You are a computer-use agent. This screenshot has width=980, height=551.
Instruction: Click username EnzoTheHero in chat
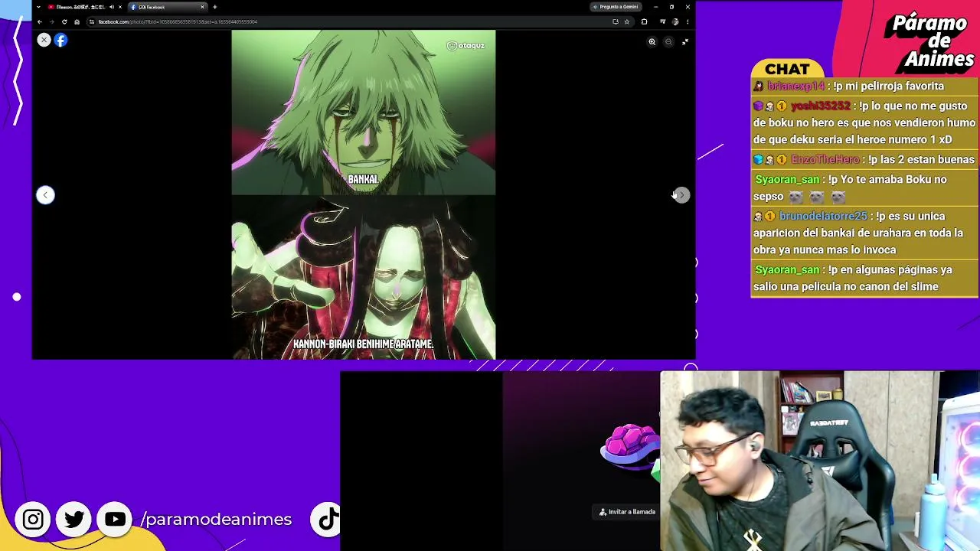(x=825, y=160)
